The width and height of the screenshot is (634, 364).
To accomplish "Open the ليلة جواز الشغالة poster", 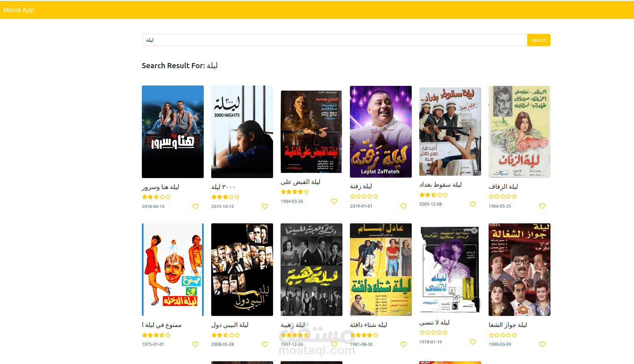I will (519, 269).
